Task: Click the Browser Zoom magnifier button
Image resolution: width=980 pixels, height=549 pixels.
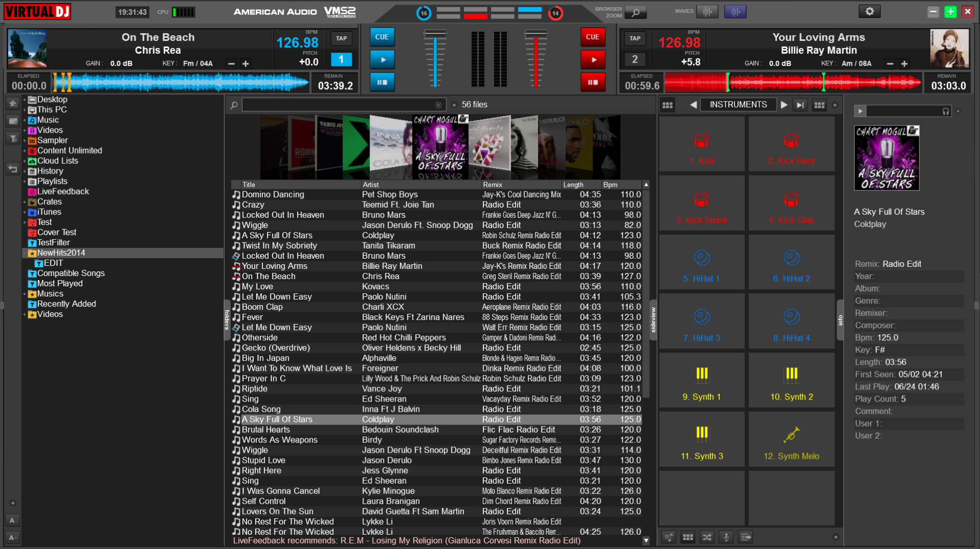Action: pos(635,12)
